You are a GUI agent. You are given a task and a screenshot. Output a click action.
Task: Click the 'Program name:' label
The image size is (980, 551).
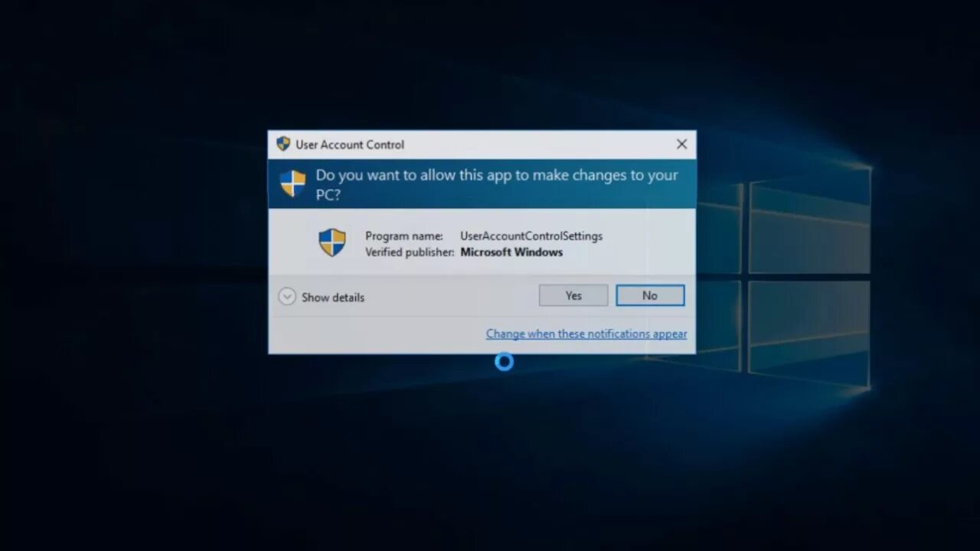pos(404,236)
